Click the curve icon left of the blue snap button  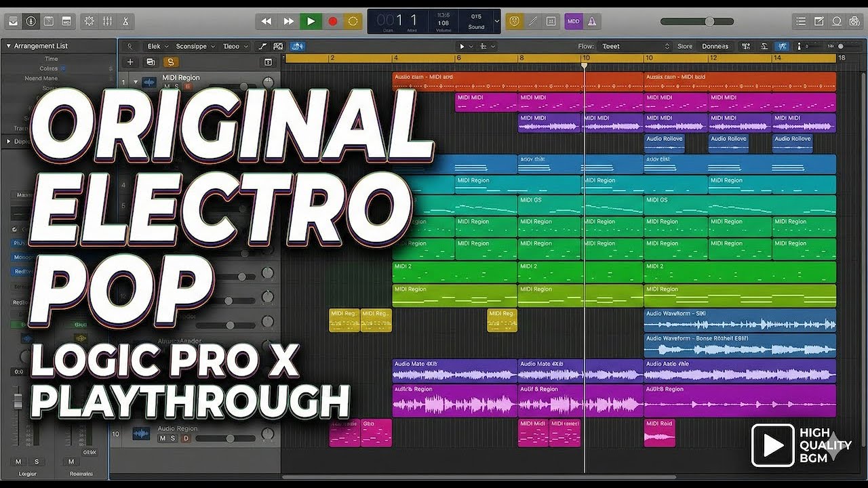pyautogui.click(x=764, y=46)
